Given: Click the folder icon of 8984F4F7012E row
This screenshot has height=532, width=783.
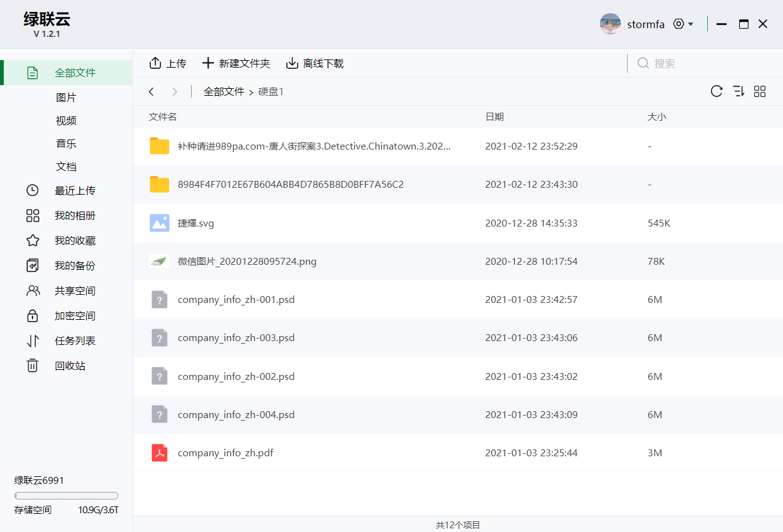Looking at the screenshot, I should 160,185.
